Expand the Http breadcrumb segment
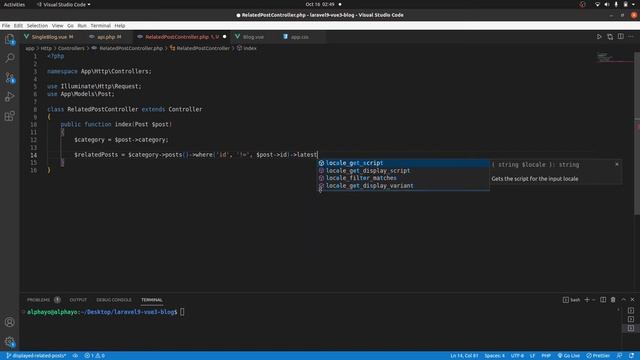The width and height of the screenshot is (640, 360). coord(46,48)
